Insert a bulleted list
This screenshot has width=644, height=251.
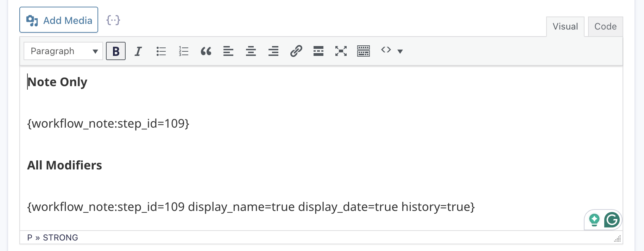coord(161,51)
